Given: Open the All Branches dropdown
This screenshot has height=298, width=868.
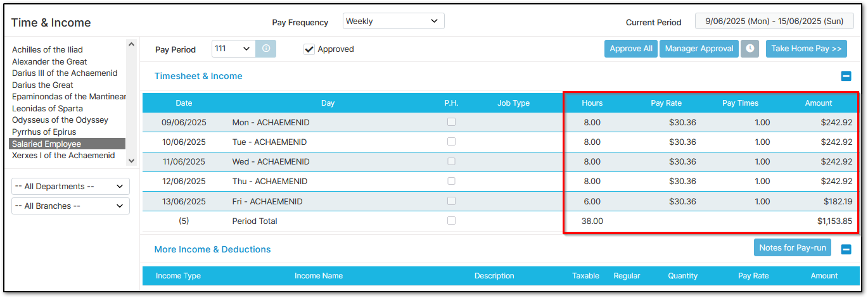Looking at the screenshot, I should [70, 206].
